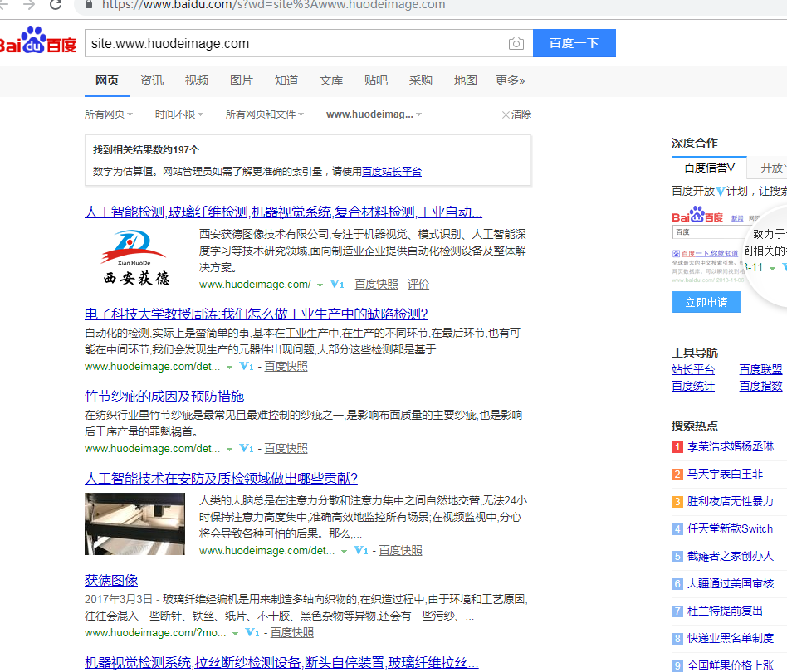Open the machine photo thumbnail in the fourth result

(134, 523)
